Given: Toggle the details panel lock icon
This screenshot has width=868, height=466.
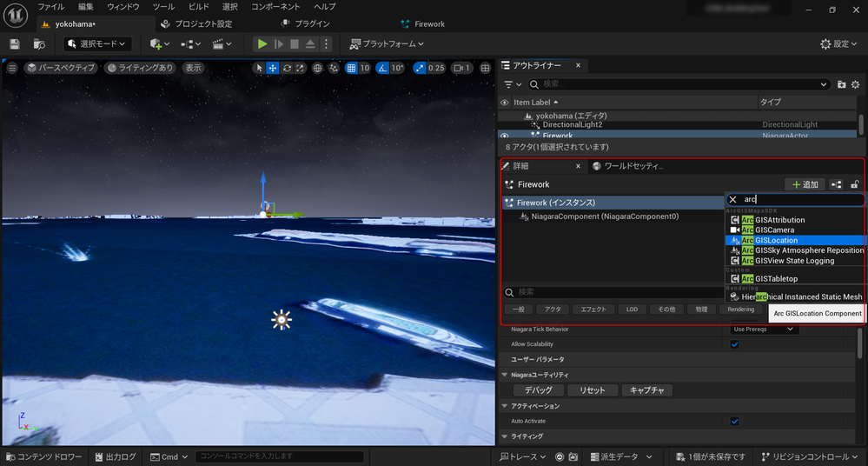Looking at the screenshot, I should click(855, 184).
